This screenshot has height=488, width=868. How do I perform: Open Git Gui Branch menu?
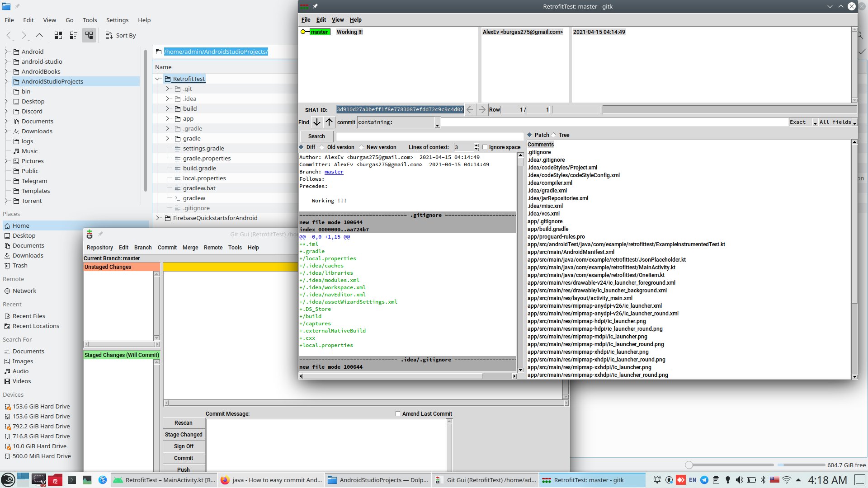[143, 248]
